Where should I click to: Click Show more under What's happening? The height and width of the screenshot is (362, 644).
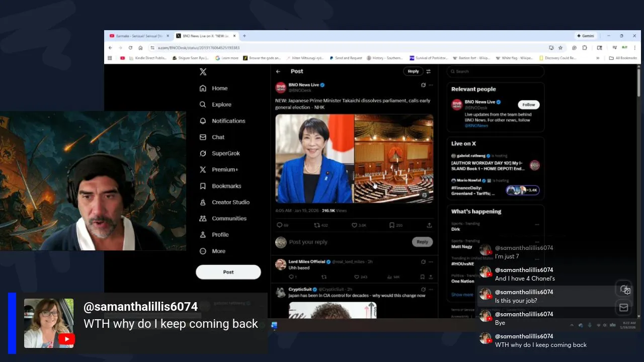462,295
